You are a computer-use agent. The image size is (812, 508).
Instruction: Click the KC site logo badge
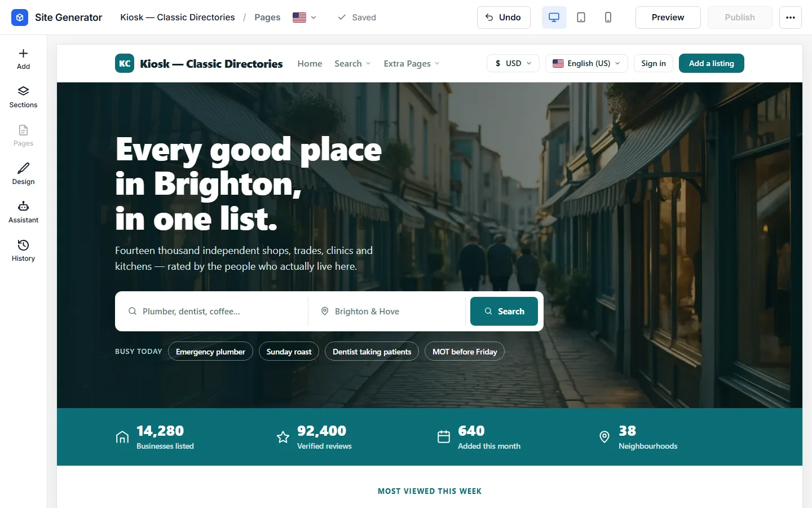click(x=125, y=63)
